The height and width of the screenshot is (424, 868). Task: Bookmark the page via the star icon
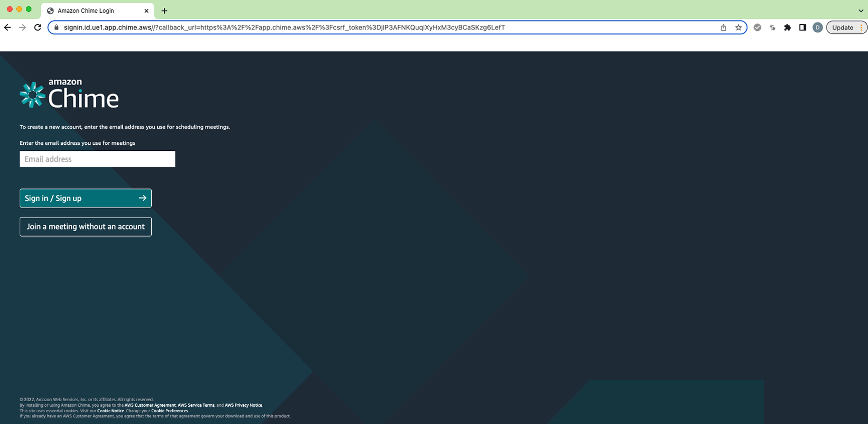coord(739,28)
